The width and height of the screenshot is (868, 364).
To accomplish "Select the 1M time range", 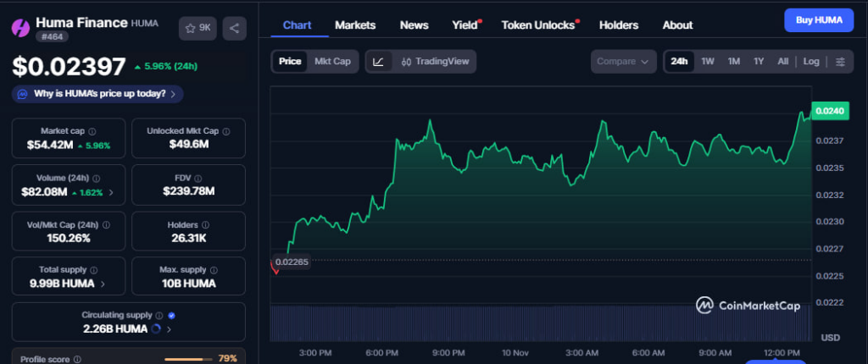I will pos(733,62).
